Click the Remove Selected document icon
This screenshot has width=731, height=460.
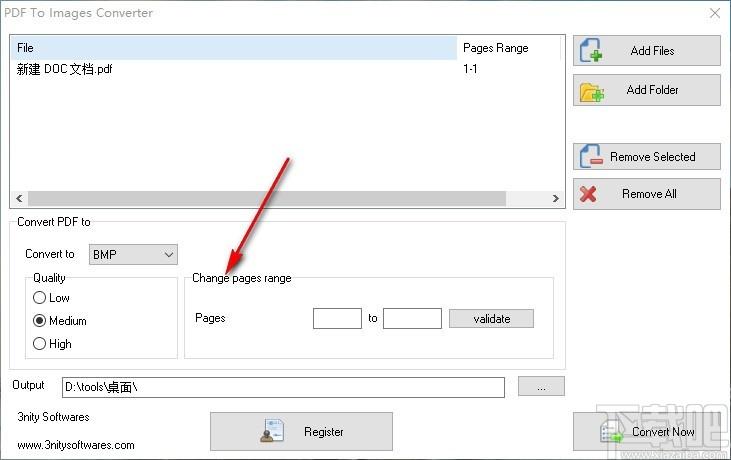[591, 156]
